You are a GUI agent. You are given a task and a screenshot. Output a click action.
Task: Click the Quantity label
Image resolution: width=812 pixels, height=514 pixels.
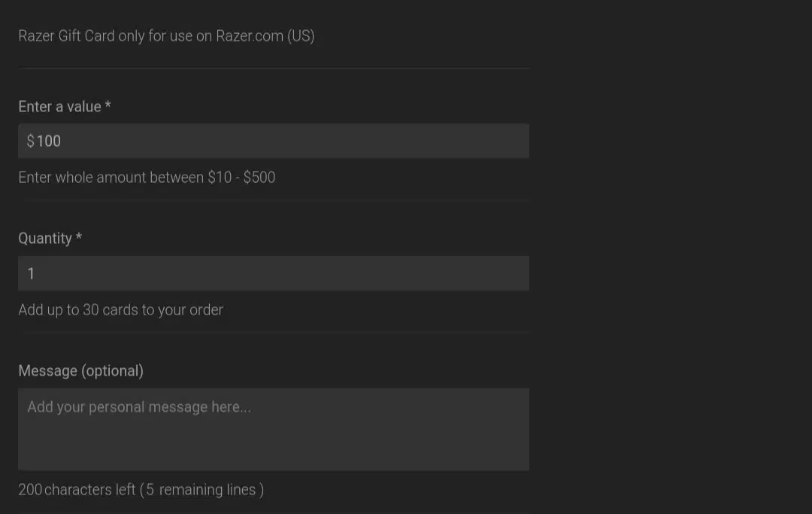coord(45,239)
